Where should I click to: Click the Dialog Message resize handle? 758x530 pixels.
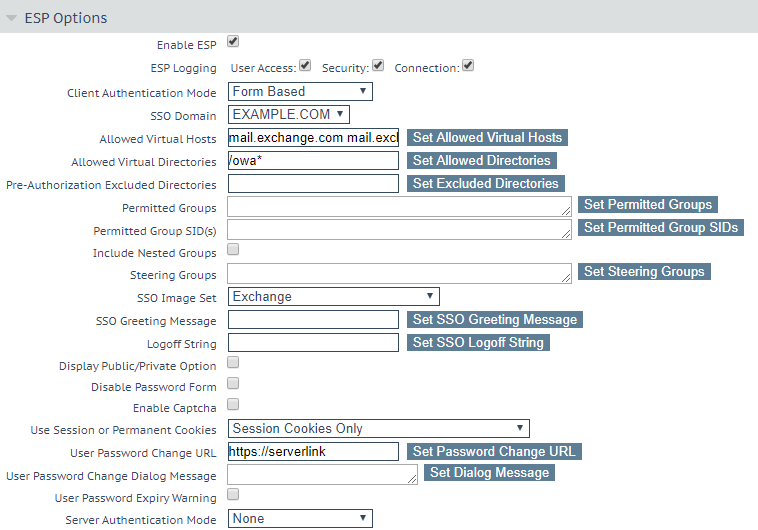[x=412, y=479]
